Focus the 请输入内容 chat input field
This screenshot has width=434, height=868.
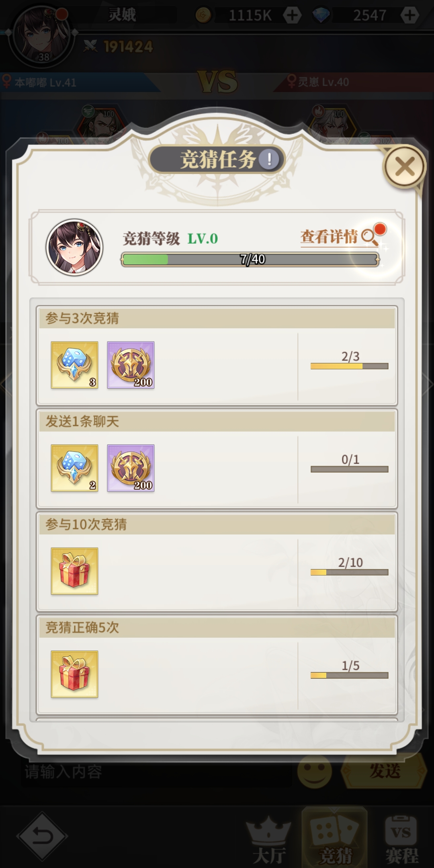[x=156, y=772]
